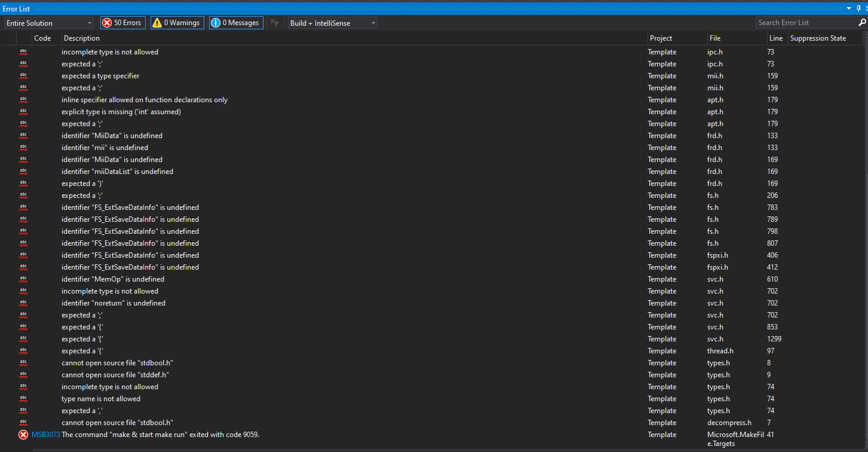Select "explicit type is missing ('int' assumed)"
Viewport: 868px width, 452px height.
121,112
